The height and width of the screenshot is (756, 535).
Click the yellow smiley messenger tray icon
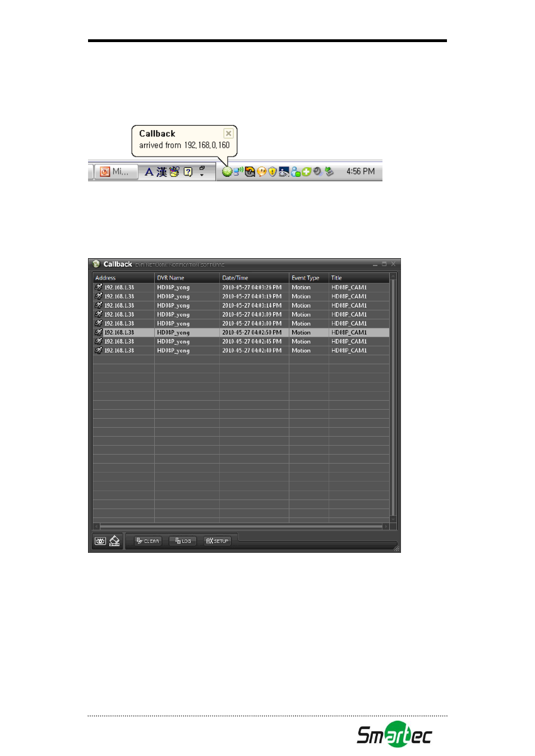pos(261,172)
